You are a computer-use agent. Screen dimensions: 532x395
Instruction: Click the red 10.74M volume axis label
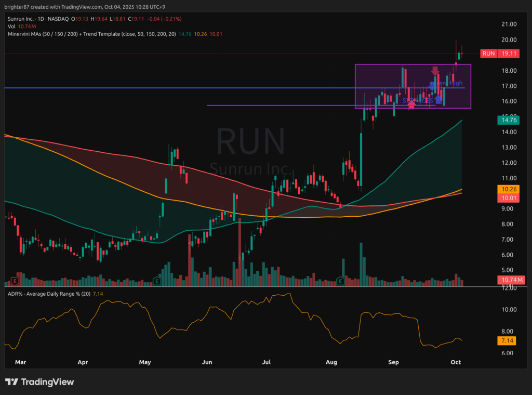point(509,280)
